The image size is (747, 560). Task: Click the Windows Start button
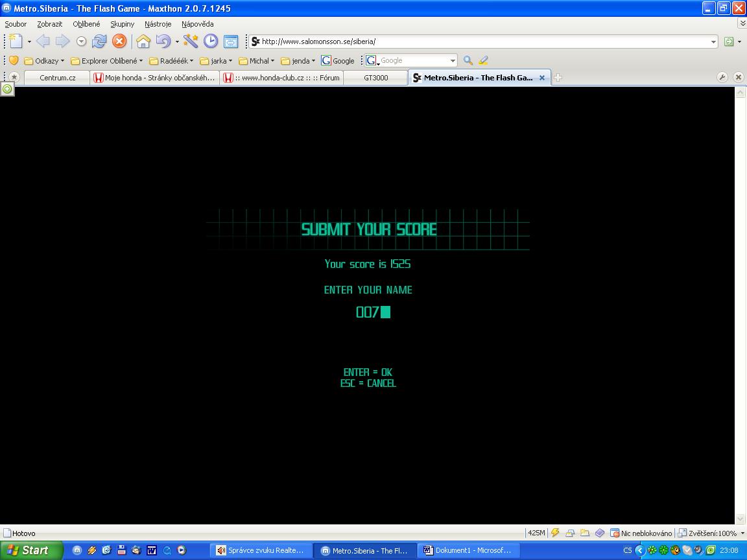click(x=29, y=550)
